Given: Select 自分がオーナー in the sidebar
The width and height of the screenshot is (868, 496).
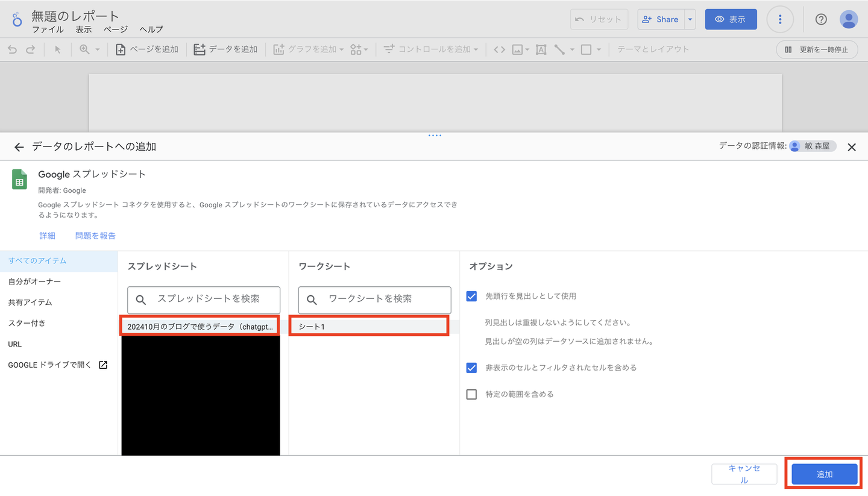Looking at the screenshot, I should [x=34, y=281].
